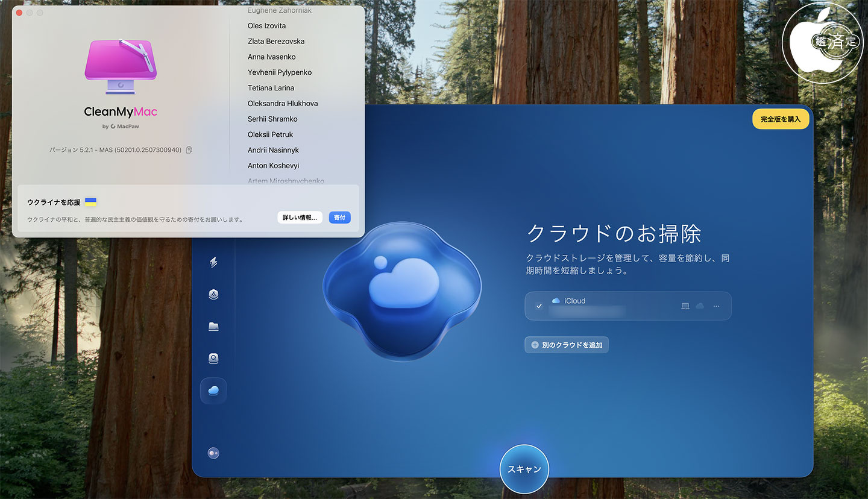Click the CleanMyMac app logo in About window

click(x=121, y=66)
